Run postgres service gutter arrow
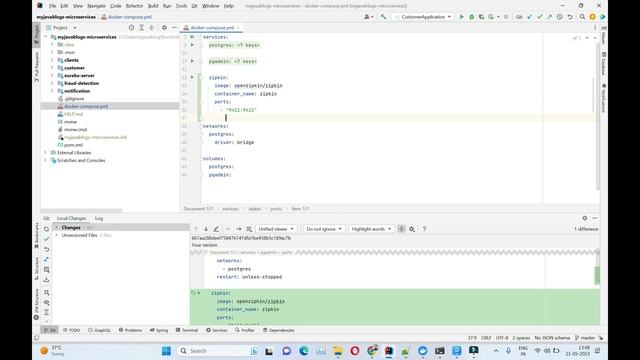 pyautogui.click(x=192, y=45)
